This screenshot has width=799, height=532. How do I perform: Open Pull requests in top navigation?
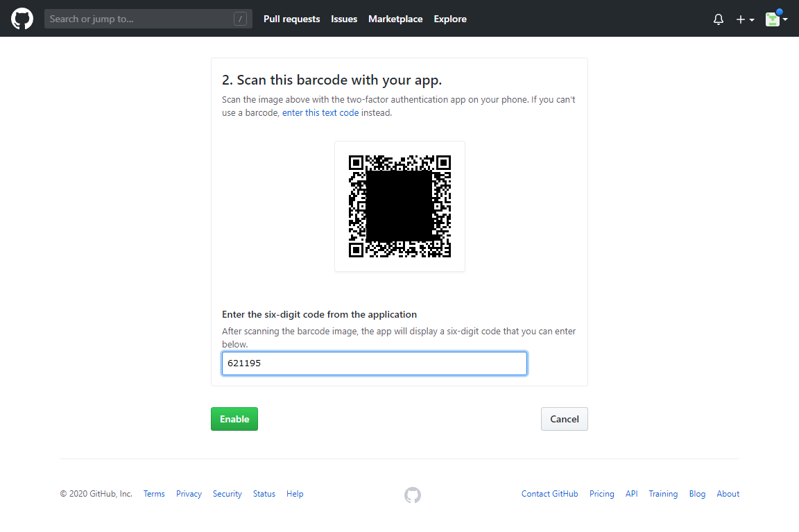(x=291, y=19)
